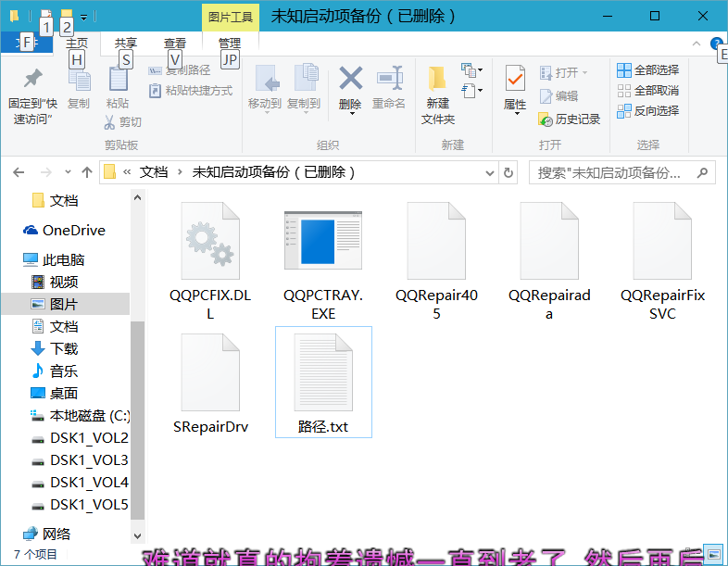Click the Edit (编辑) ribbon button

click(559, 96)
